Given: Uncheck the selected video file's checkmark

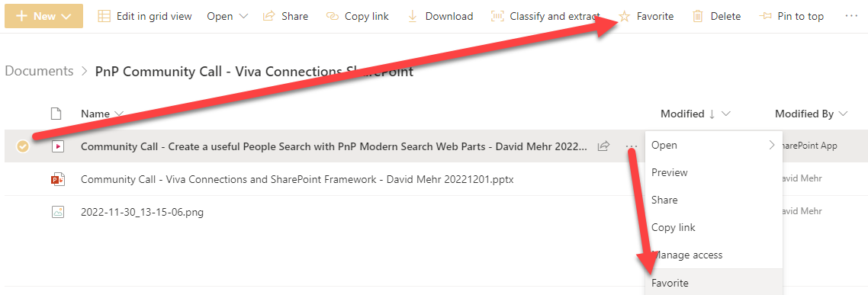Looking at the screenshot, I should tap(22, 146).
